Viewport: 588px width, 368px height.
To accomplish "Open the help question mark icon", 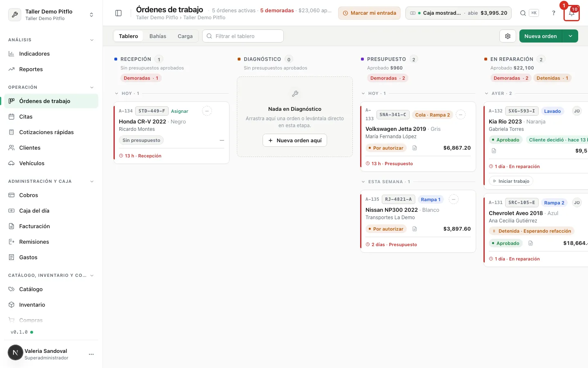I will [x=554, y=13].
